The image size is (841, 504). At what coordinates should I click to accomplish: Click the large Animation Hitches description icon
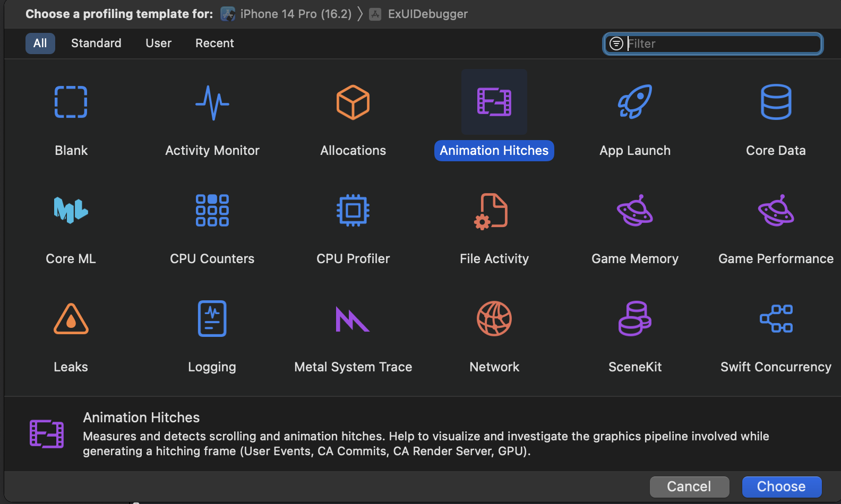(x=47, y=433)
